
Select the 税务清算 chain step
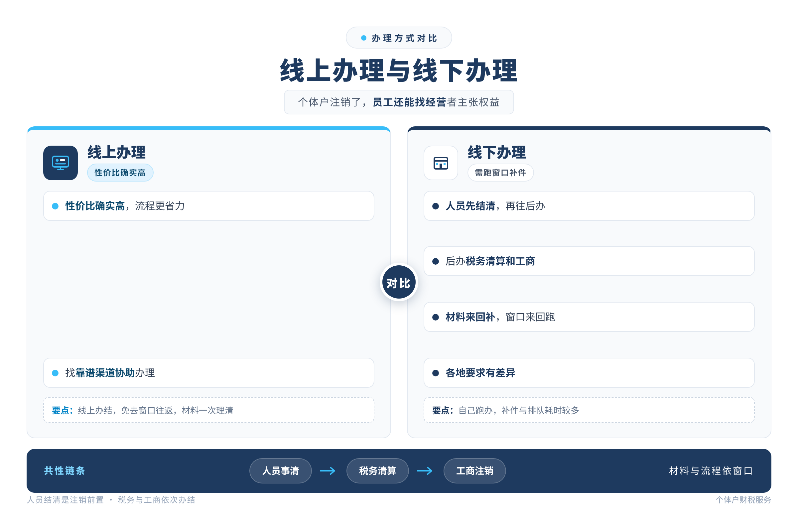377,470
